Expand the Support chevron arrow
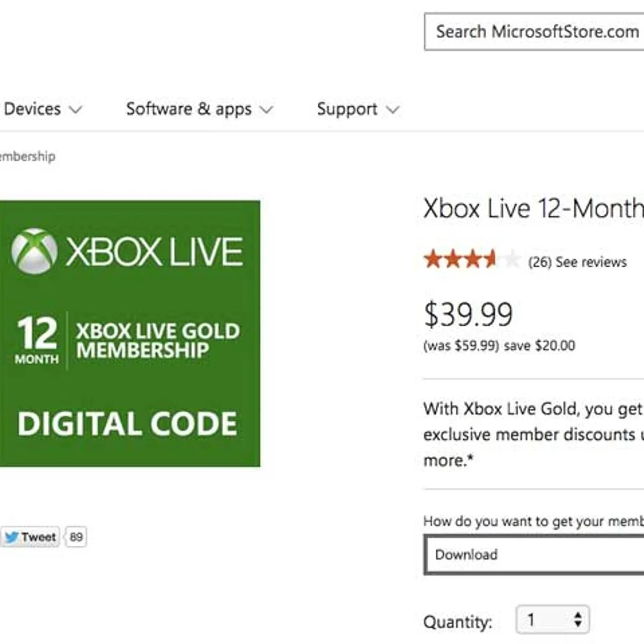 click(393, 110)
